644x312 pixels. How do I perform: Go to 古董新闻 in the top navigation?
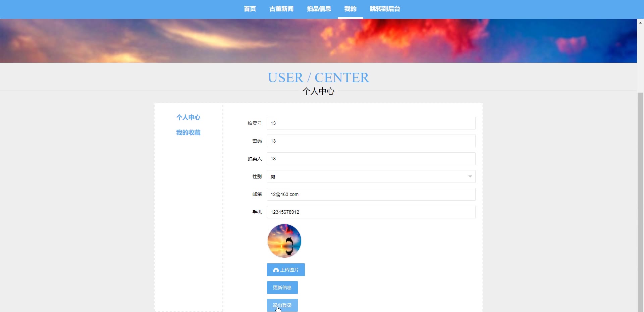pyautogui.click(x=281, y=9)
